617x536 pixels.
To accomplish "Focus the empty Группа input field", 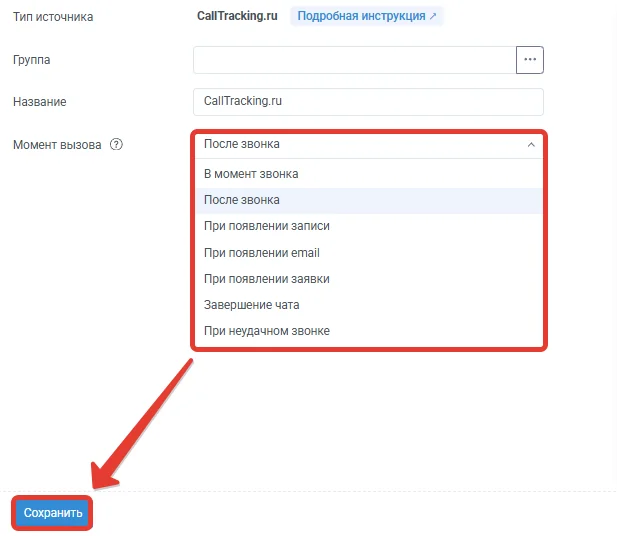I will point(355,60).
